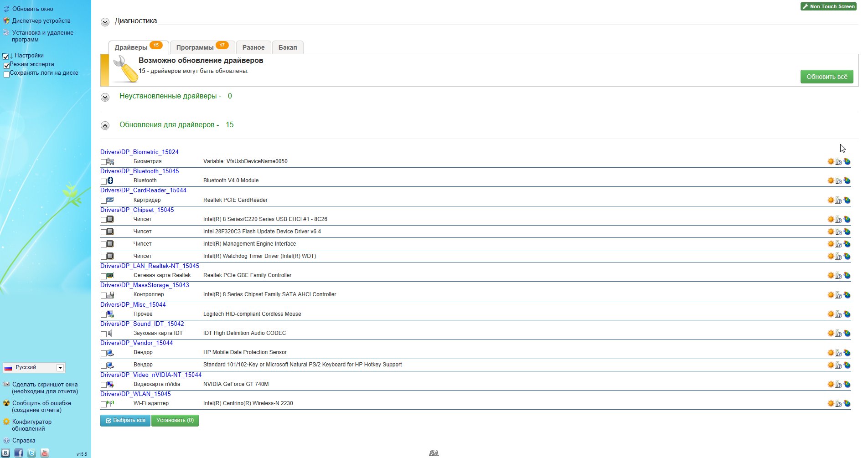Image resolution: width=868 pixels, height=458 pixels.
Task: Open Drivers\DP_LAN_Realtek-NT_15045 link
Action: tap(150, 266)
